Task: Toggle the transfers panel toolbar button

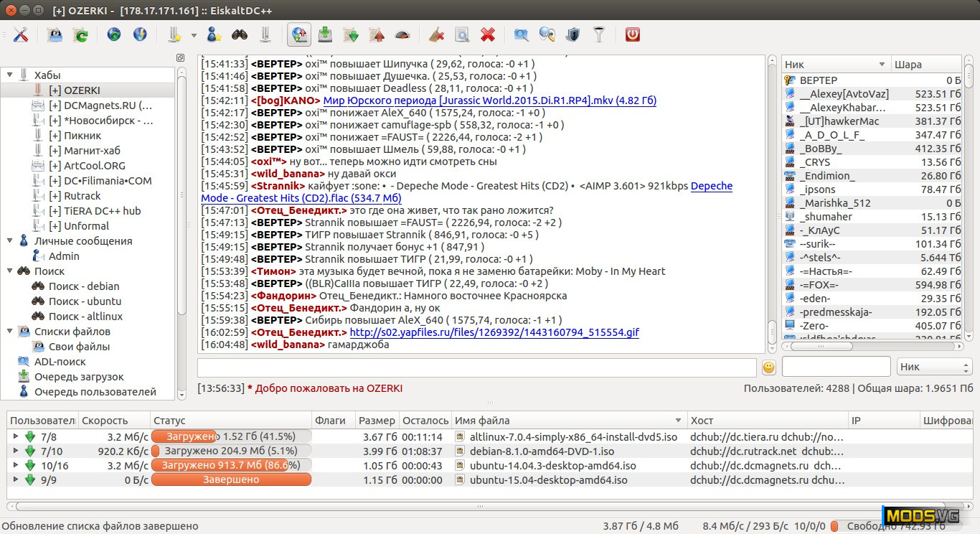Action: coord(299,34)
